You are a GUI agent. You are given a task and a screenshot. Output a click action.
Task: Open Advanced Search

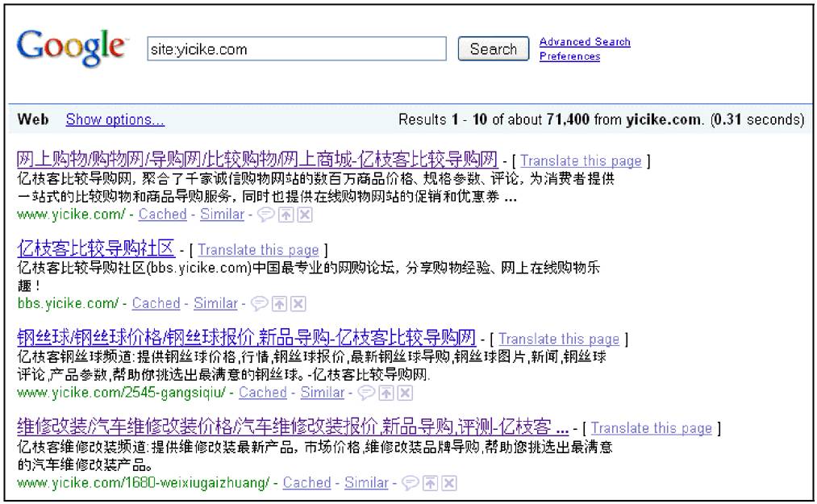click(x=585, y=42)
